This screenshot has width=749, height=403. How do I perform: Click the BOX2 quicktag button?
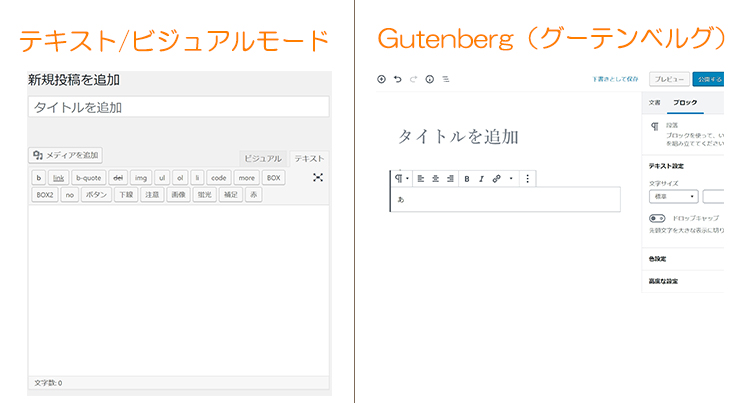coord(45,195)
